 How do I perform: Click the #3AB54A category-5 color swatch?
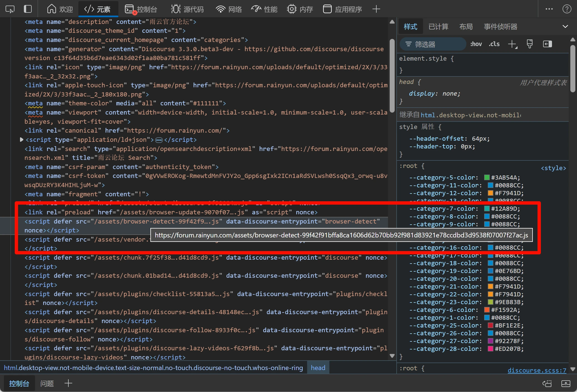pyautogui.click(x=487, y=177)
